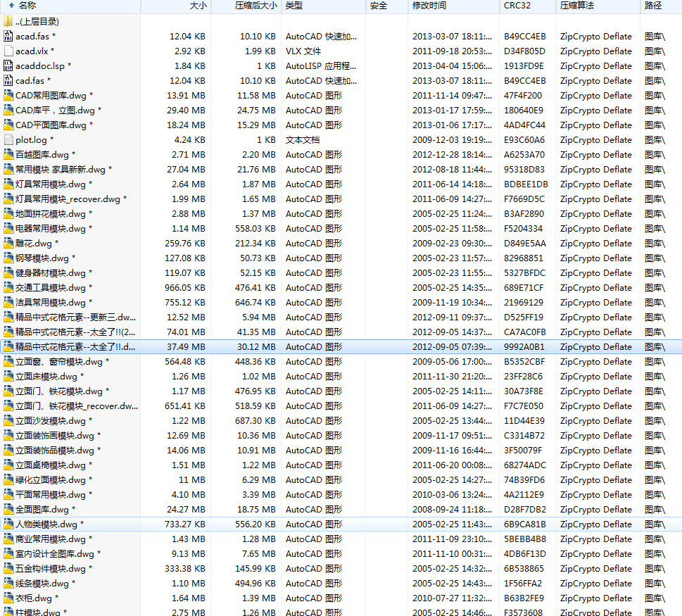Click the 绿化立面模块.dwg drawing icon
Screen dimensions: 682x616
coord(8,480)
